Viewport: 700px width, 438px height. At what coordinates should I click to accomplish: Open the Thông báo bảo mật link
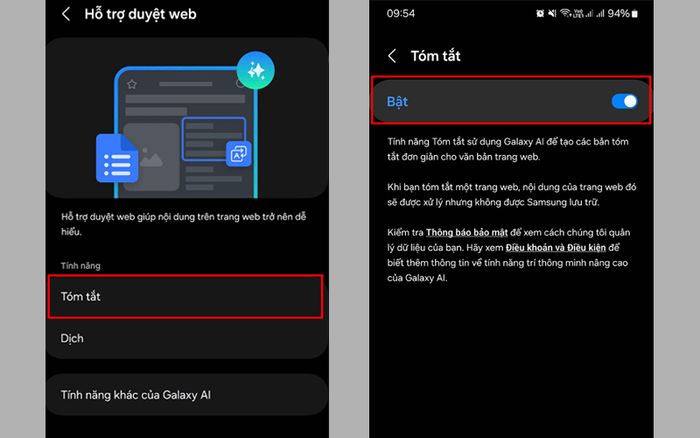click(x=467, y=232)
